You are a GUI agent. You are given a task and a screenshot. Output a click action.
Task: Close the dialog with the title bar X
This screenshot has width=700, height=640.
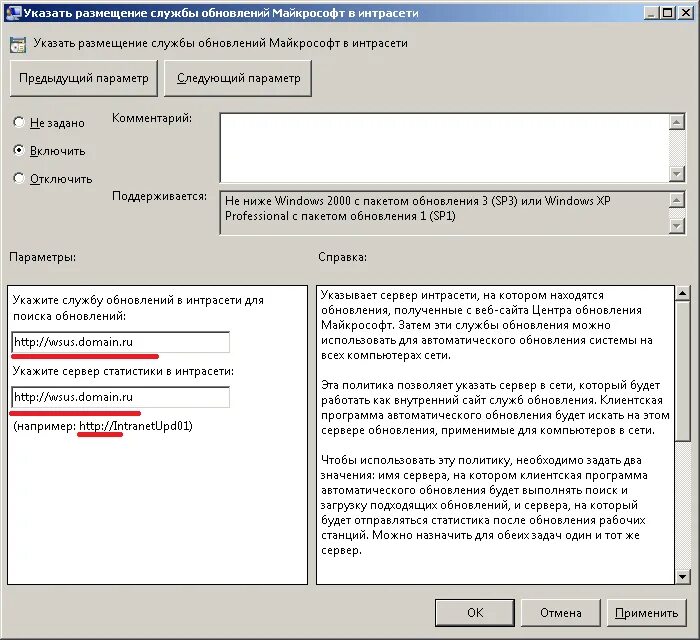pos(685,13)
